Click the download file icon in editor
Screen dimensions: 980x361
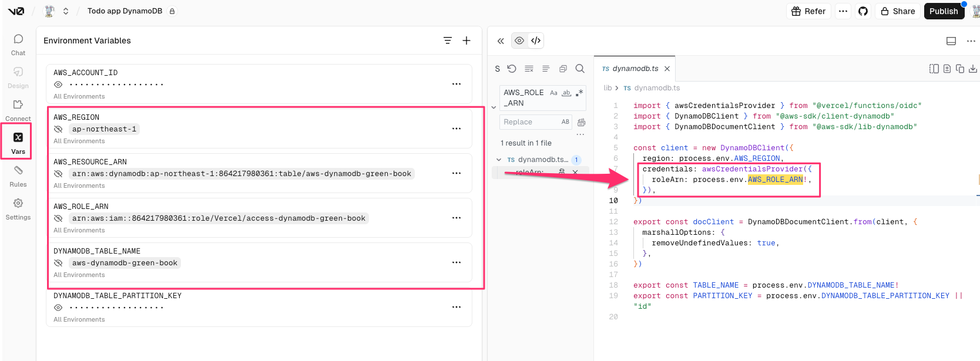coord(973,69)
